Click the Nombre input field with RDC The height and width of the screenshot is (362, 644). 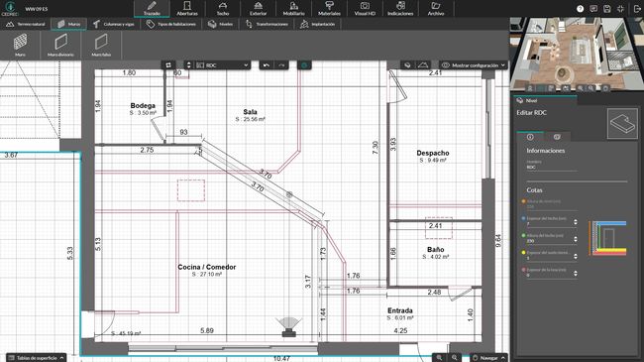[x=552, y=167]
